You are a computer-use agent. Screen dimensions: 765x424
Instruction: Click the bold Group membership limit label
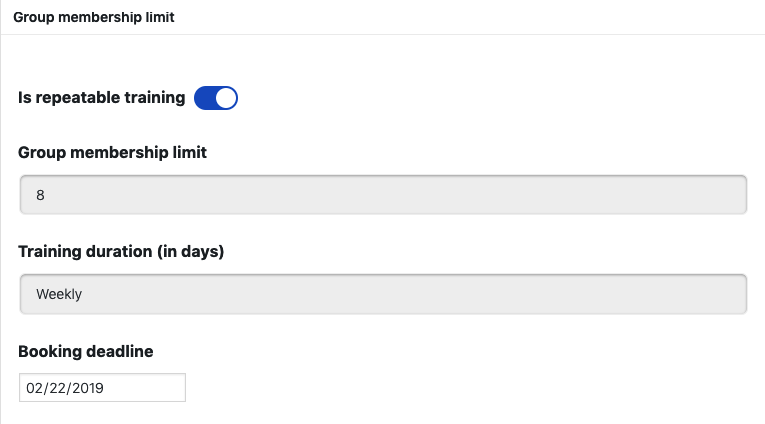tap(113, 152)
